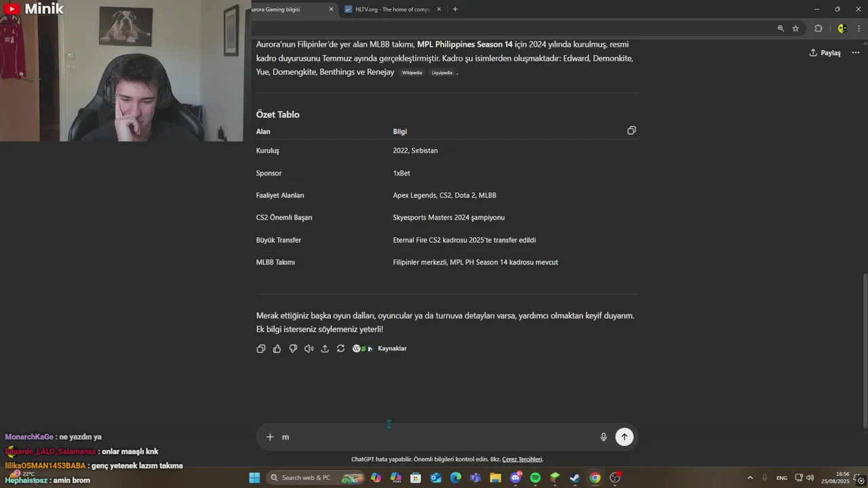
Task: Give the response a thumbs up
Action: pos(277,348)
